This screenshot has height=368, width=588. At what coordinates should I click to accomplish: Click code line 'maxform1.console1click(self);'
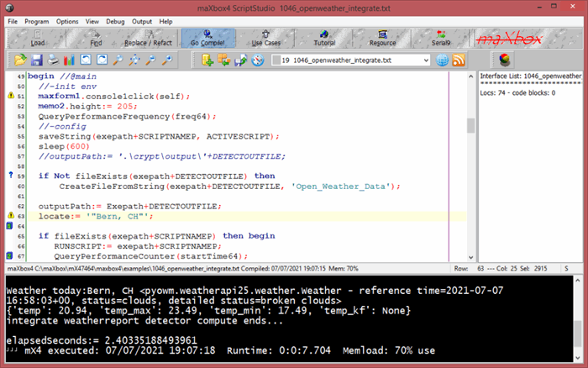tap(114, 97)
